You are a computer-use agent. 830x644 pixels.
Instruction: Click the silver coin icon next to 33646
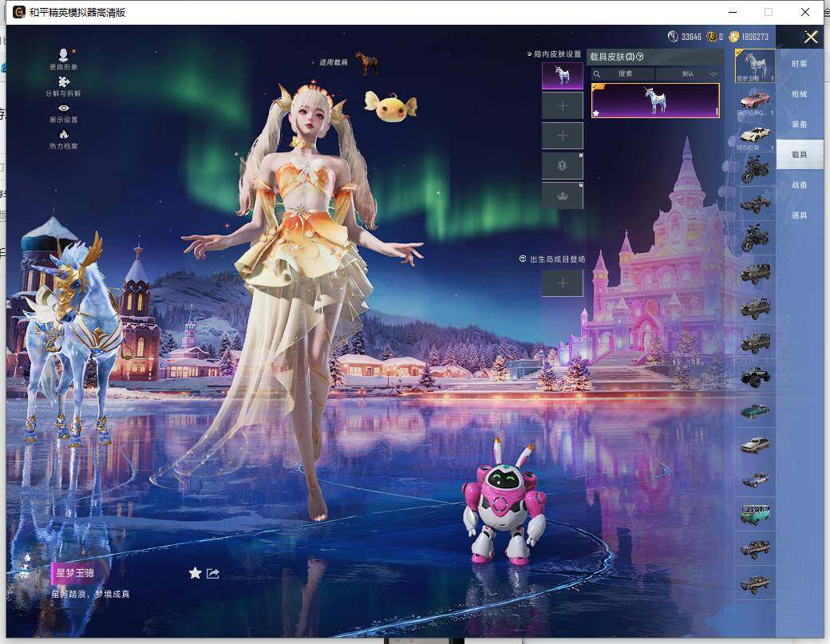pos(673,37)
